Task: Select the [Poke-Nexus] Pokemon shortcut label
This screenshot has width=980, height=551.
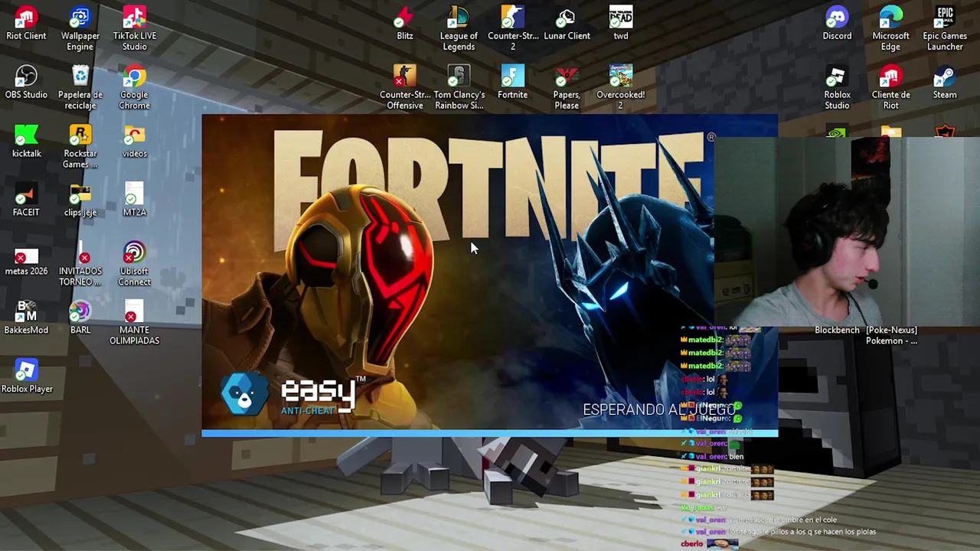Action: [891, 335]
